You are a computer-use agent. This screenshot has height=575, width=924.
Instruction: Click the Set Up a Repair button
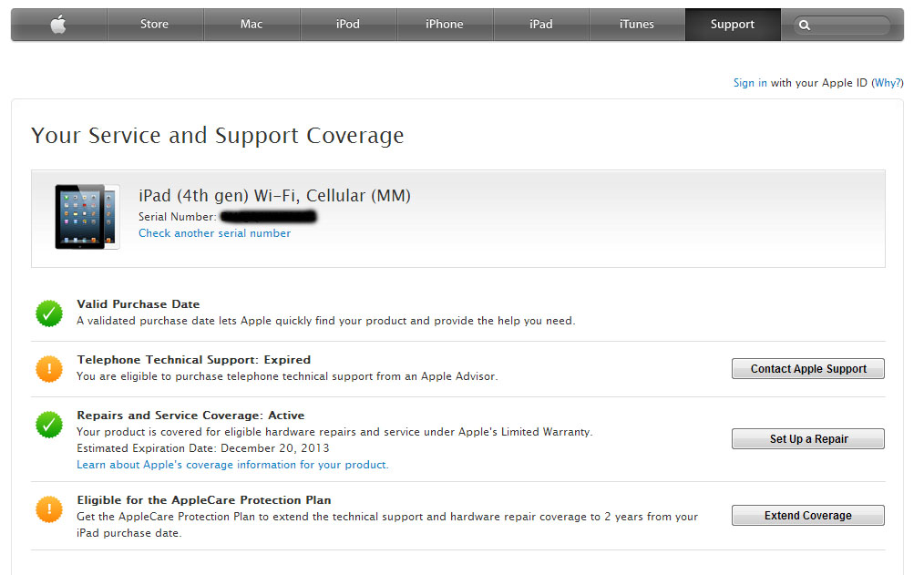click(x=808, y=439)
